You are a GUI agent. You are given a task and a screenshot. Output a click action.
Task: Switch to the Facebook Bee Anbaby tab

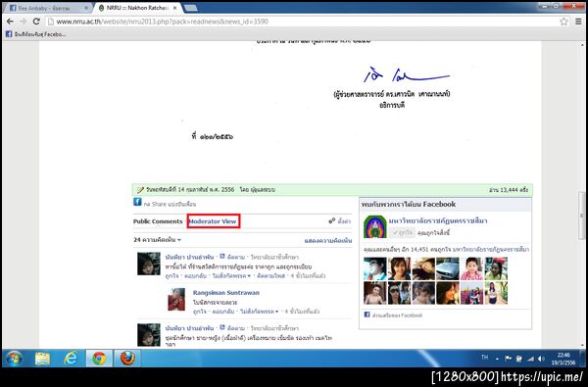pyautogui.click(x=48, y=8)
